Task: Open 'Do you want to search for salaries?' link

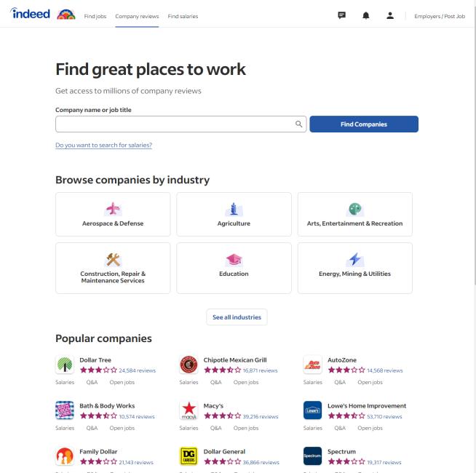Action: pyautogui.click(x=103, y=145)
